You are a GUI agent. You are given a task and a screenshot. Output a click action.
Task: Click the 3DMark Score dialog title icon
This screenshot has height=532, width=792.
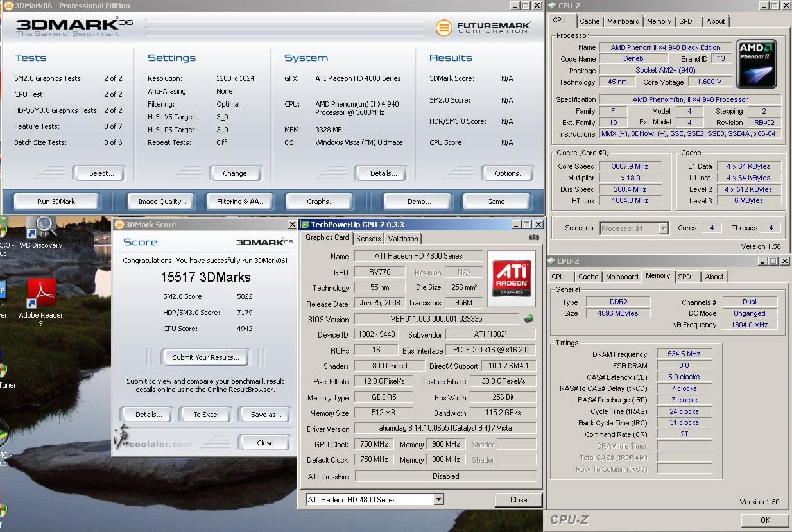tap(119, 225)
